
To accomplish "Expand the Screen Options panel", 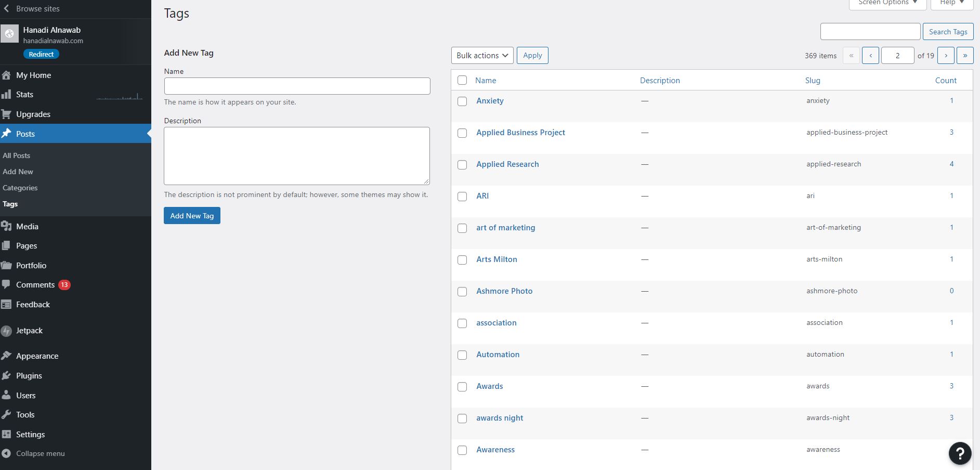I will point(887,3).
